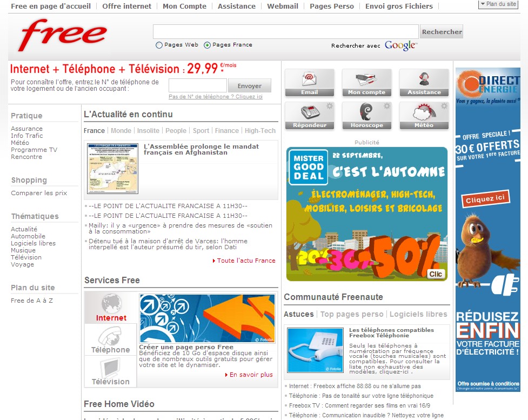
Task: Follow the Toute l'actu France link
Action: [x=244, y=260]
